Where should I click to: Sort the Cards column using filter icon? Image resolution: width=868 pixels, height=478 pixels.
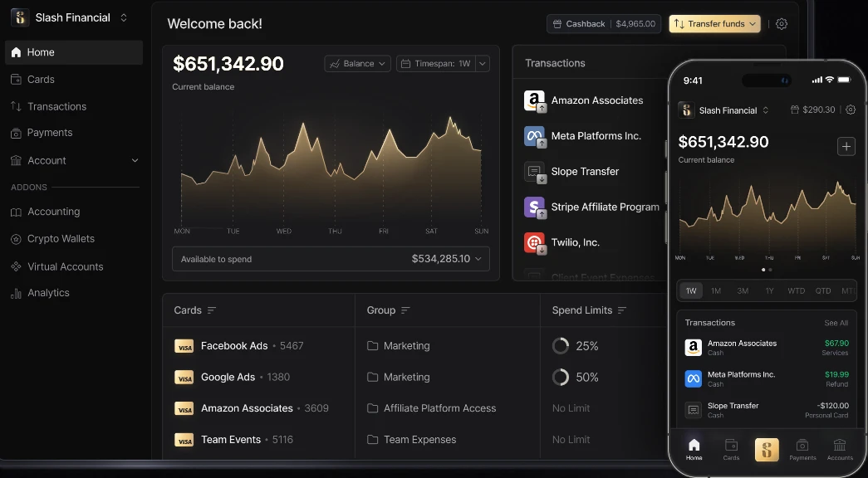212,310
